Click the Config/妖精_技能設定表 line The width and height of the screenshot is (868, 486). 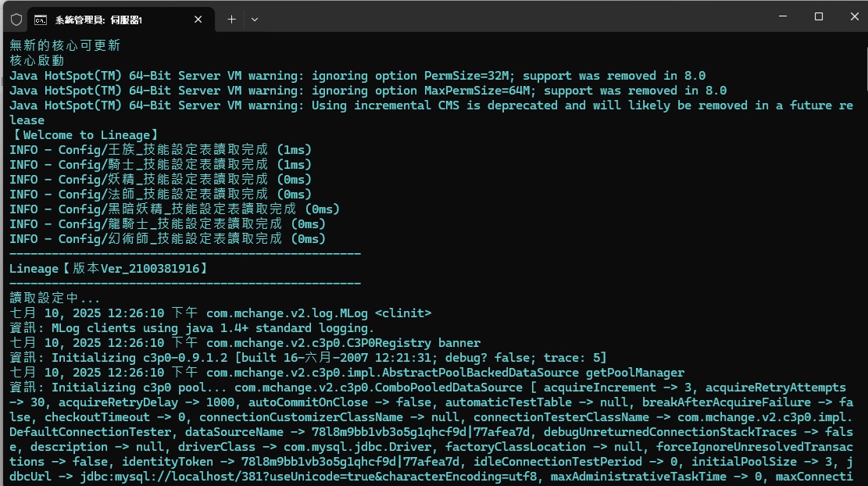(x=160, y=180)
